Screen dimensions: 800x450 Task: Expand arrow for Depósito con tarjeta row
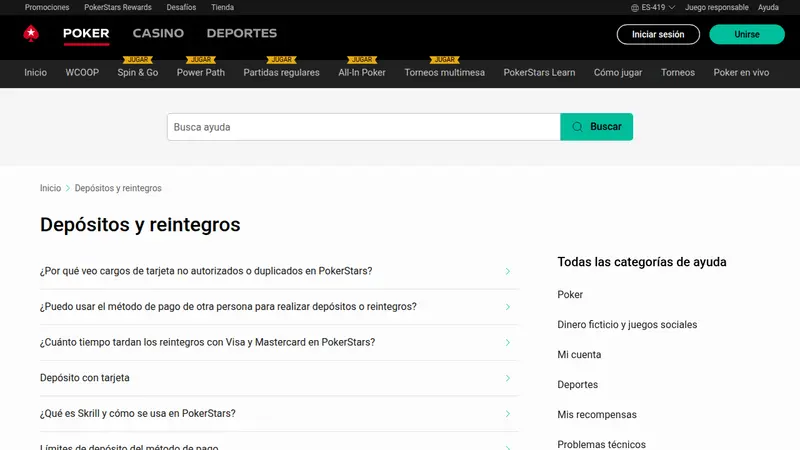click(508, 379)
